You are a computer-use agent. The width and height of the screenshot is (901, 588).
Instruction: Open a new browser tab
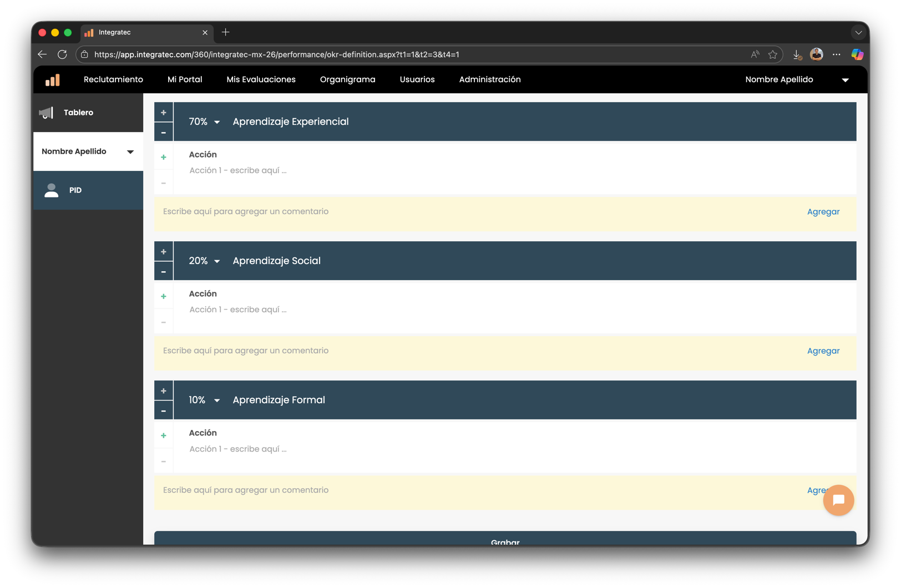coord(226,32)
